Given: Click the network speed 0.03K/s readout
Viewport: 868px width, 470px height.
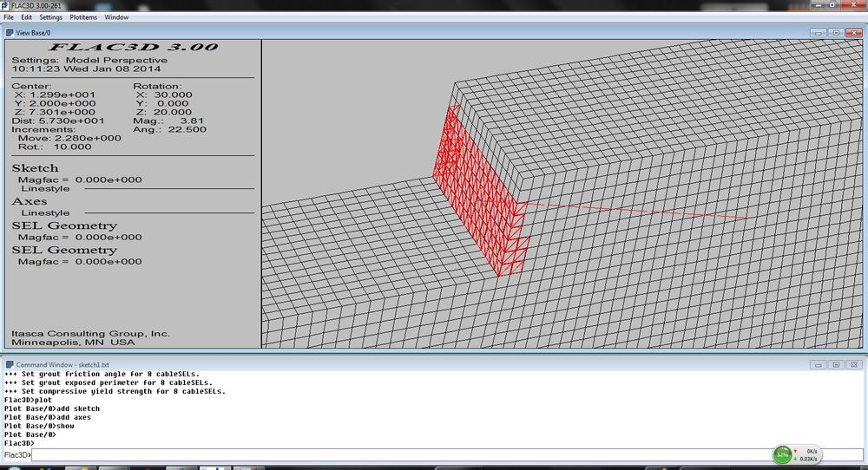Looking at the screenshot, I should (808, 459).
